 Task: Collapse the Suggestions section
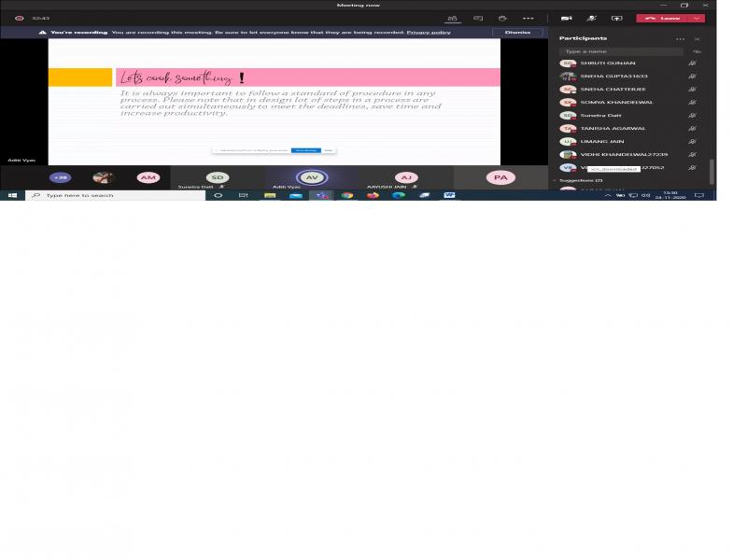[555, 180]
